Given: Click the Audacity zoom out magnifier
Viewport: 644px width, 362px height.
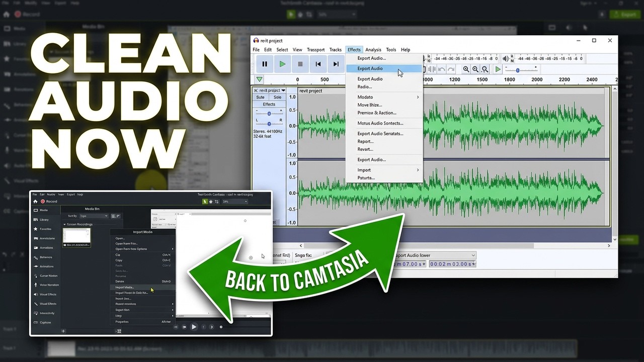Looking at the screenshot, I should pos(475,69).
